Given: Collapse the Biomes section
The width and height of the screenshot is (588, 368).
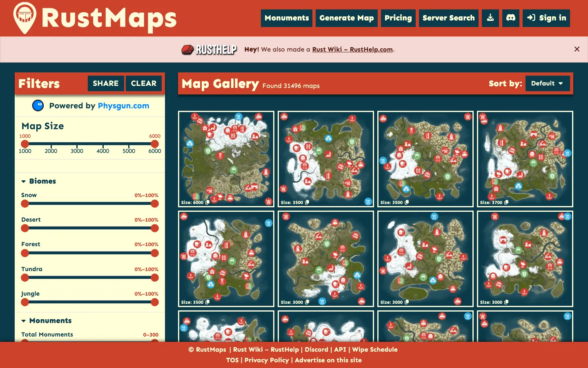Looking at the screenshot, I should click(x=38, y=181).
